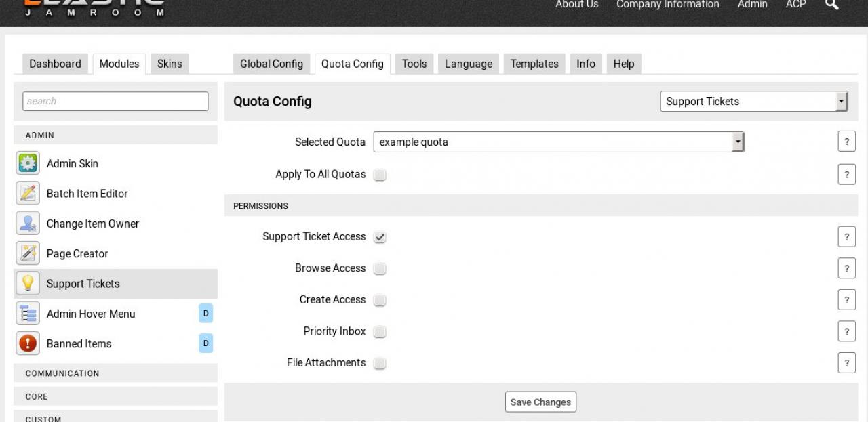The height and width of the screenshot is (422, 868).
Task: Uncheck the Support Ticket Access checkbox
Action: click(x=380, y=237)
